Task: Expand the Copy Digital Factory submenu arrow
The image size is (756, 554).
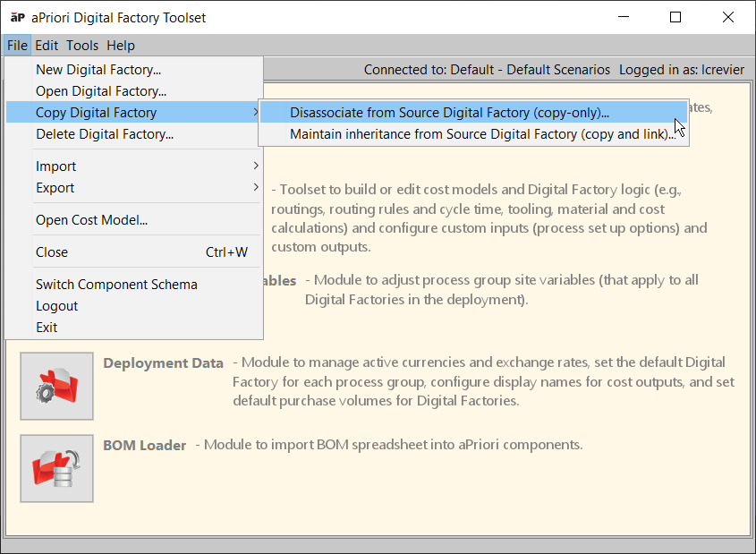Action: click(x=256, y=113)
